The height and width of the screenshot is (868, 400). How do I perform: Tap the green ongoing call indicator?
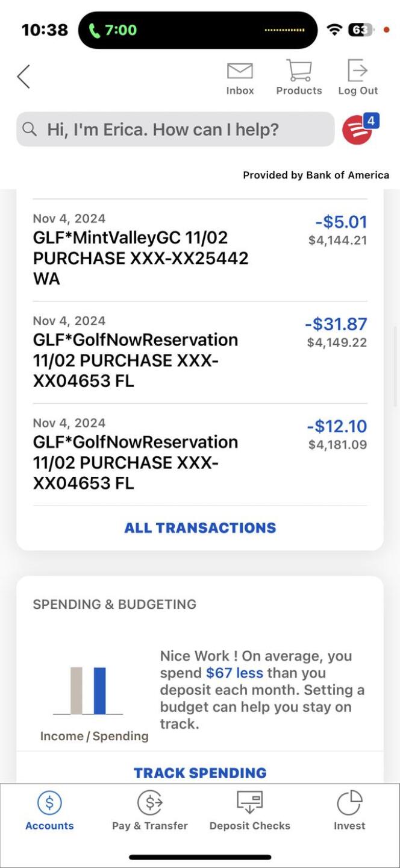(x=113, y=30)
